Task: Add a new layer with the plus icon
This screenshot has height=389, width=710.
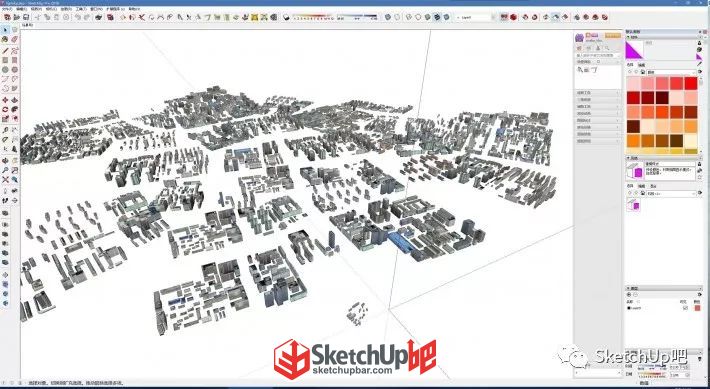Action: pos(629,295)
